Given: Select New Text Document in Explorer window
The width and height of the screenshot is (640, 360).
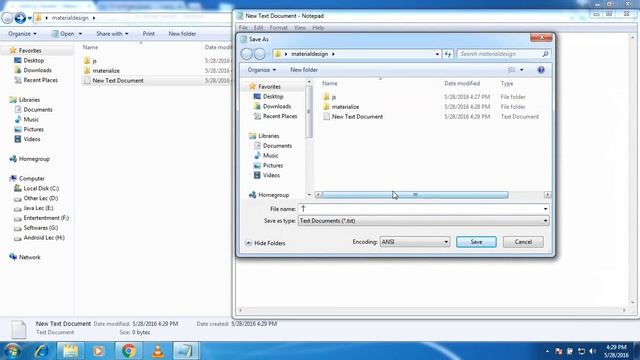Looking at the screenshot, I should [x=118, y=80].
